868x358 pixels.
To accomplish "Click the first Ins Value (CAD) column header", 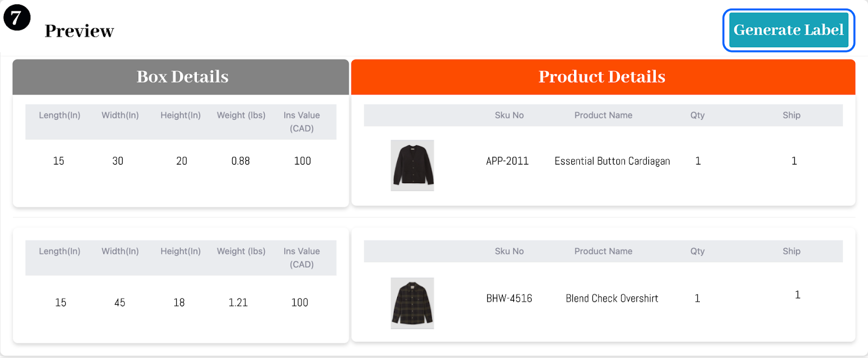I will point(302,122).
